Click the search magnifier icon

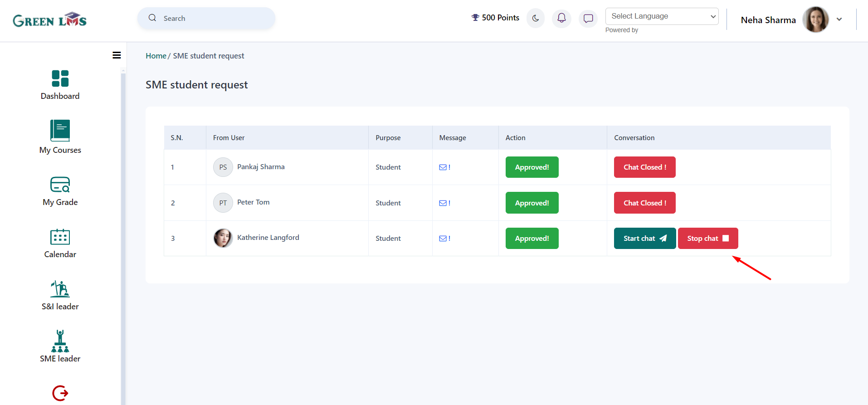[x=152, y=18]
